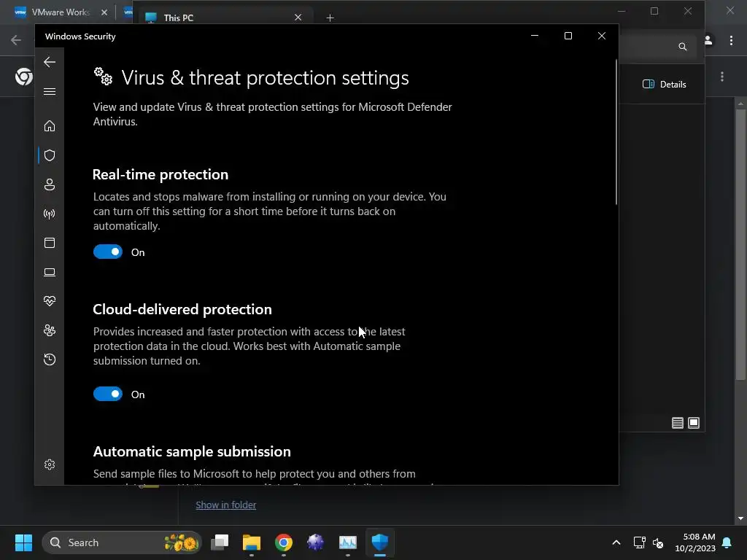Turn off Cloud-delivered protection toggle
Screen dimensions: 747x560
(108, 394)
